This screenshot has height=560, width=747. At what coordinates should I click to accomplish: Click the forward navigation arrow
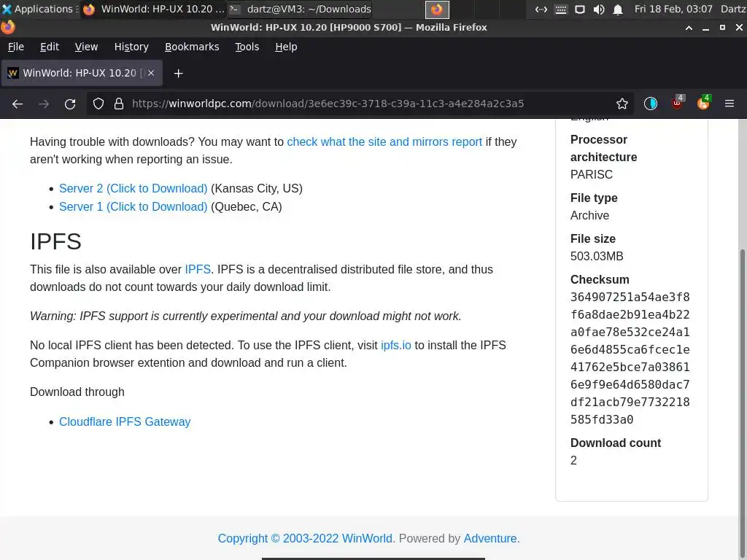tap(44, 104)
